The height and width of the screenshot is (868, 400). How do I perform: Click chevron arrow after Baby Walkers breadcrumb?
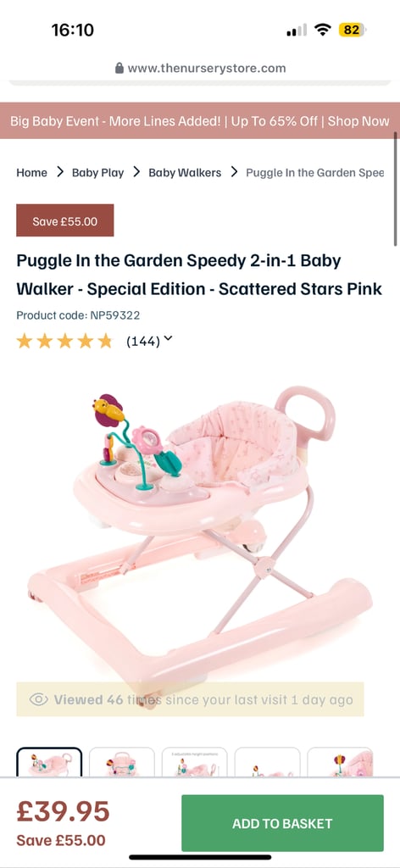point(234,172)
